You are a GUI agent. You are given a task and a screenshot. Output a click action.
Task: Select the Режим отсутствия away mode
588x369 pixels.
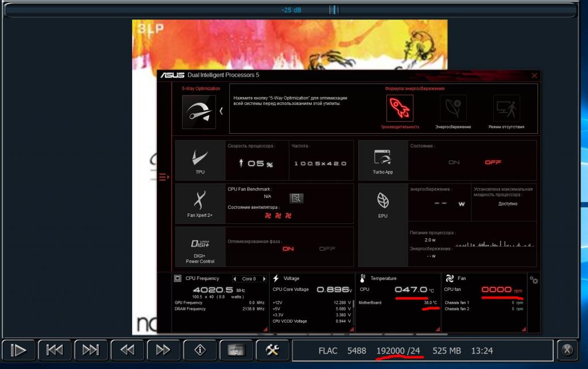pos(506,108)
